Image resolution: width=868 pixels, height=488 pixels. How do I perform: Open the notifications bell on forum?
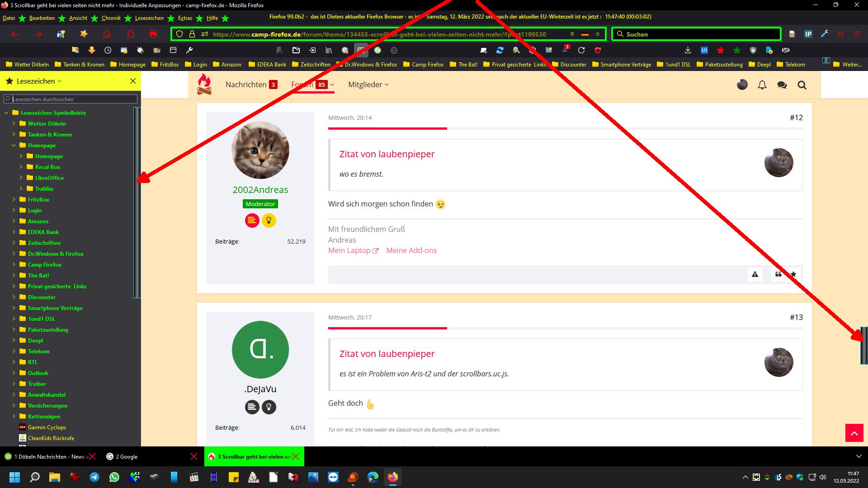pyautogui.click(x=762, y=85)
